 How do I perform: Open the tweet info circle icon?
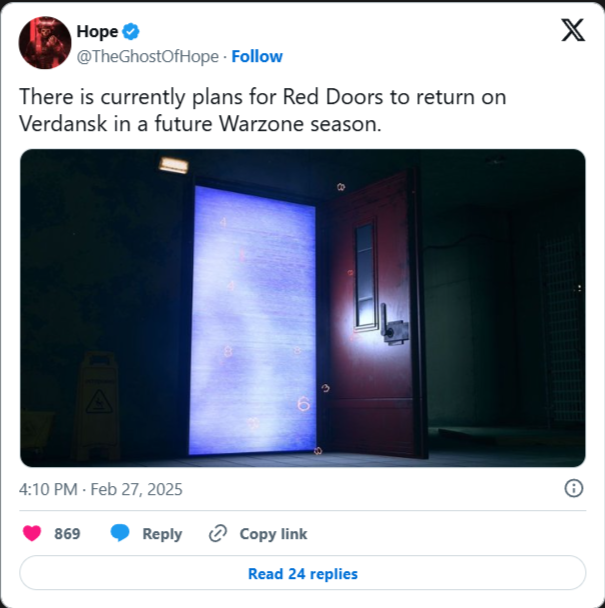pyautogui.click(x=574, y=488)
